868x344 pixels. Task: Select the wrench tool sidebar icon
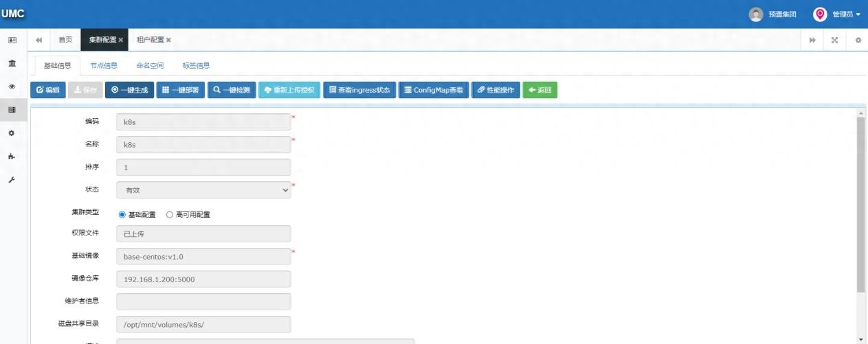(x=12, y=180)
